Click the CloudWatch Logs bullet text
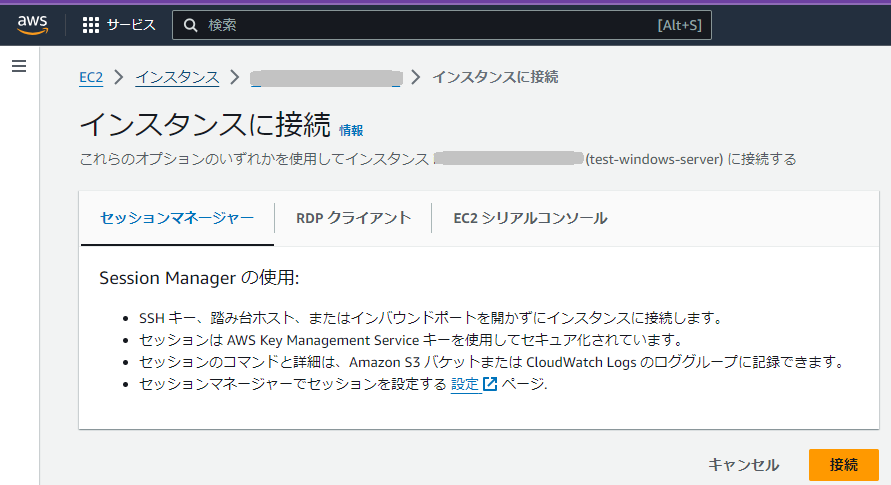The width and height of the screenshot is (891, 485). 492,362
